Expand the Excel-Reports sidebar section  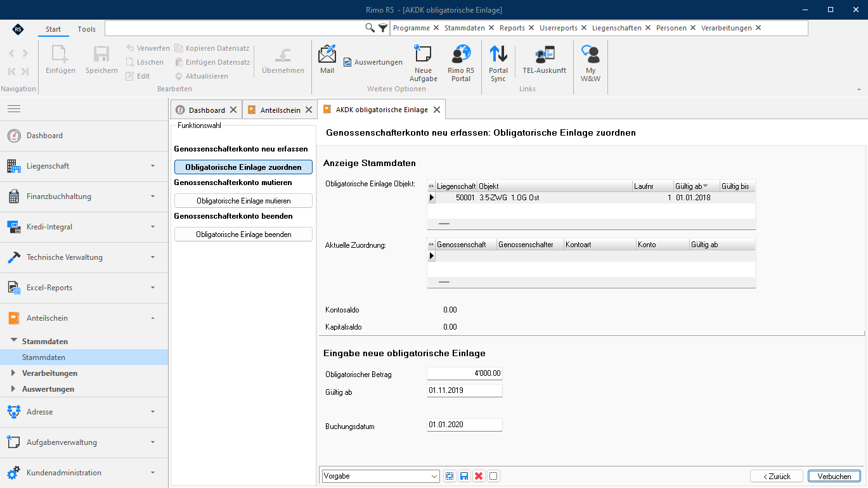84,288
